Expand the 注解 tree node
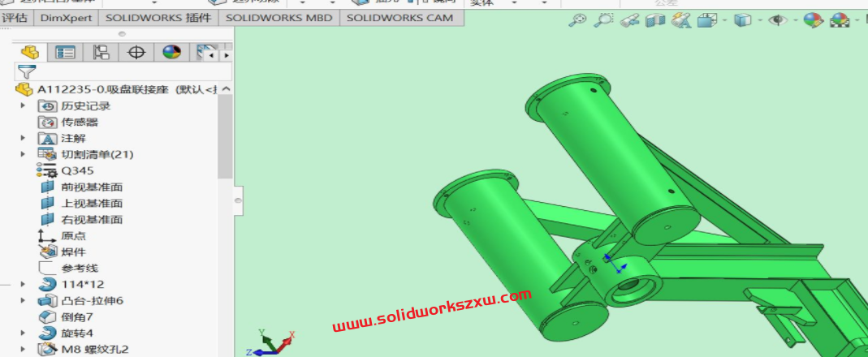 [x=24, y=139]
